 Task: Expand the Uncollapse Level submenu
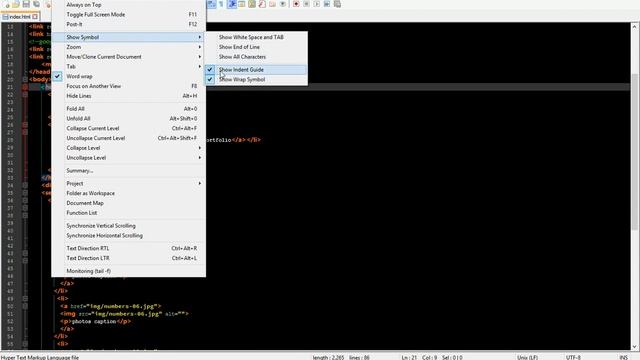tap(128, 158)
